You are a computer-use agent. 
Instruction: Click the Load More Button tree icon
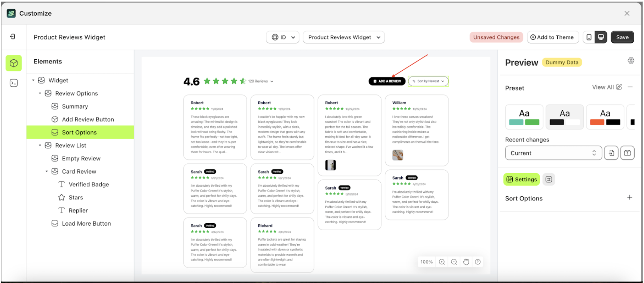(55, 224)
